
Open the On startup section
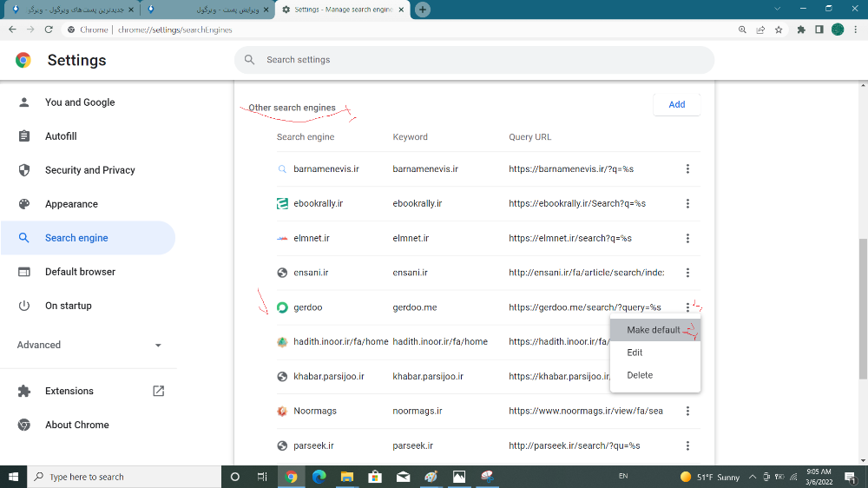coord(89,306)
